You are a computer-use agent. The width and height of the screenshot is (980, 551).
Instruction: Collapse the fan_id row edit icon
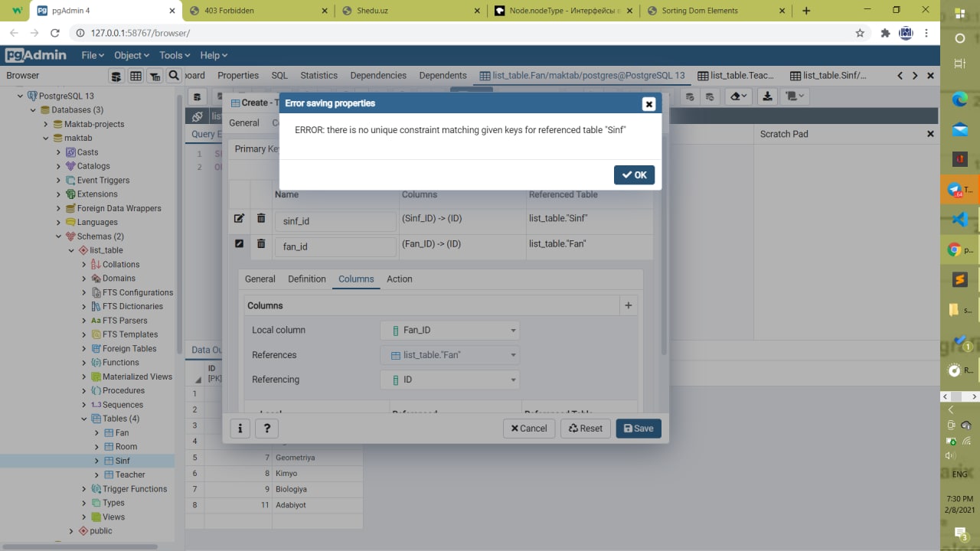coord(239,244)
